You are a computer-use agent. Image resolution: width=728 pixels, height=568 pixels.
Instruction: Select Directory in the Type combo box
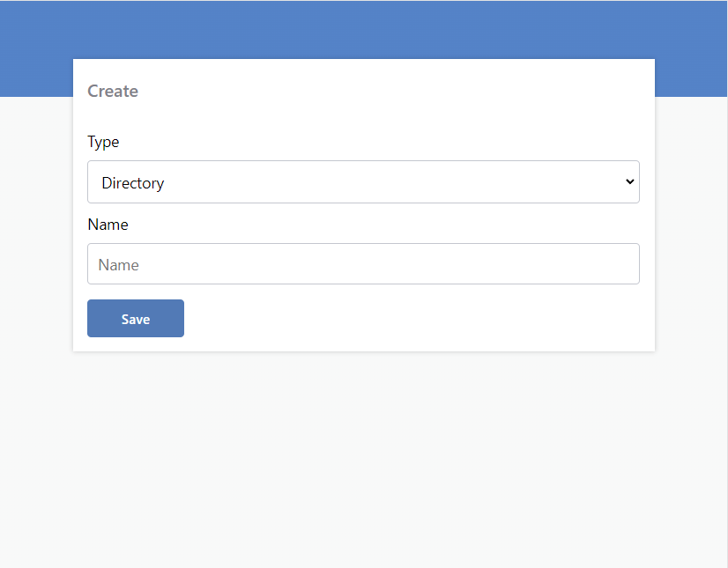pyautogui.click(x=363, y=181)
